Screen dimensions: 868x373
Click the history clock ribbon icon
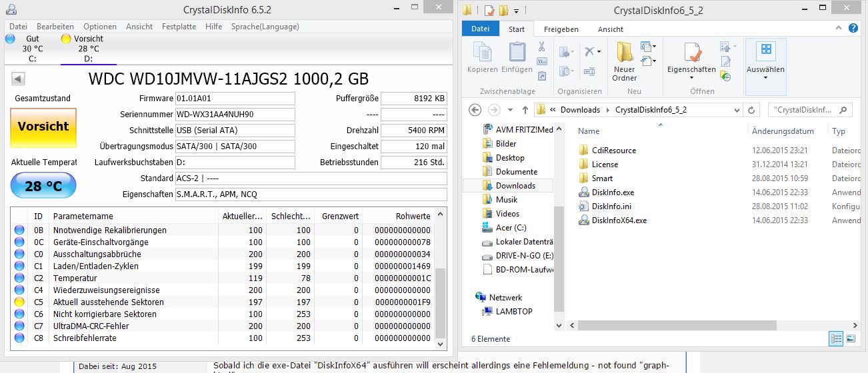[725, 76]
